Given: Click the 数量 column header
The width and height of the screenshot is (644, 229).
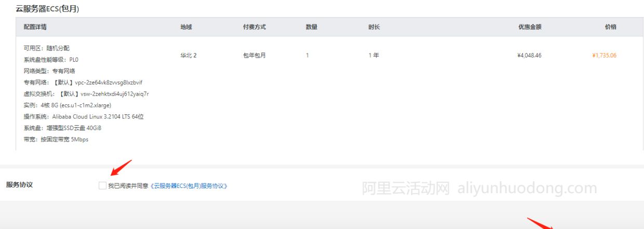Looking at the screenshot, I should tap(312, 27).
